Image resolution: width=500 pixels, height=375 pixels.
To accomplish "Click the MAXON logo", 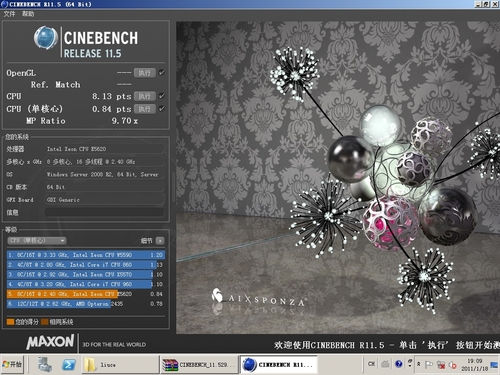I will 50,342.
